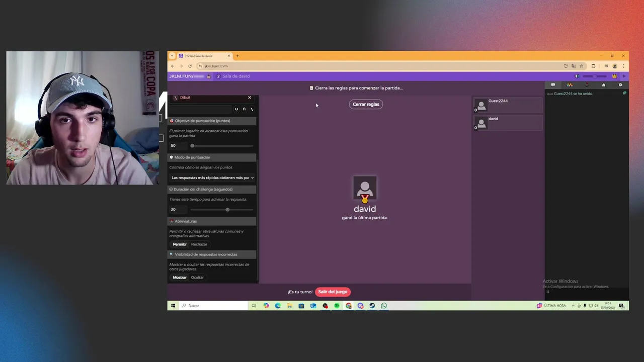This screenshot has width=644, height=362.
Task: Click the Duración del challenge section header
Action: click(212, 190)
